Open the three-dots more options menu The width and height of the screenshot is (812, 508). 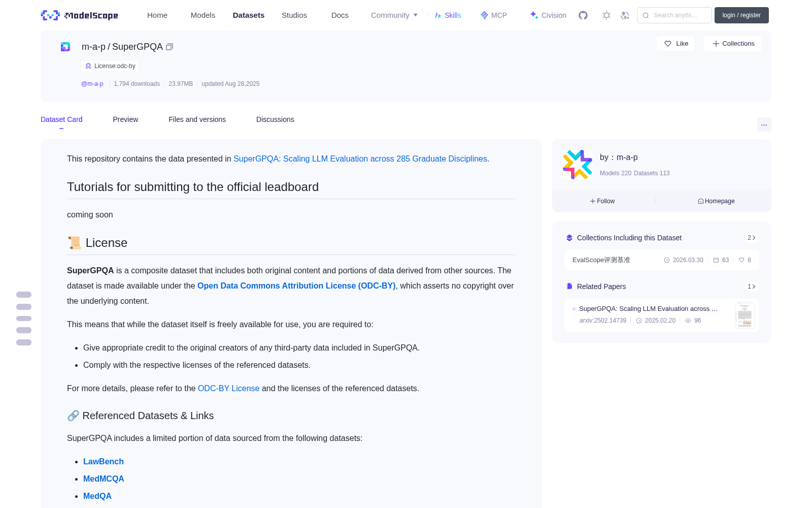point(764,124)
